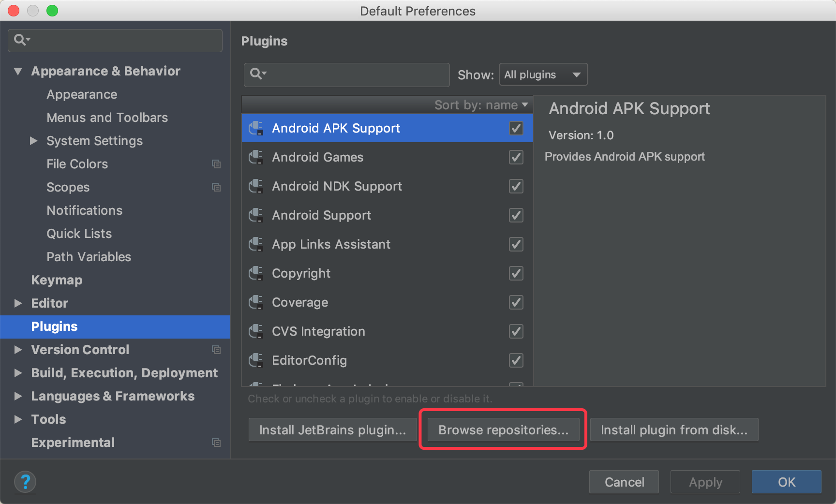Open the Show All plugins dropdown
Screen dimensions: 836x504
543,74
